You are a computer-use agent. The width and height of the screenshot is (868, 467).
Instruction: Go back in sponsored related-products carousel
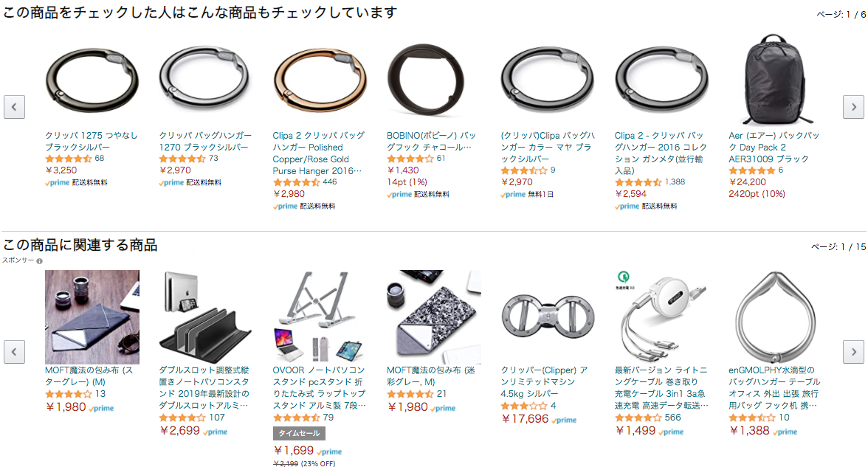pyautogui.click(x=15, y=351)
